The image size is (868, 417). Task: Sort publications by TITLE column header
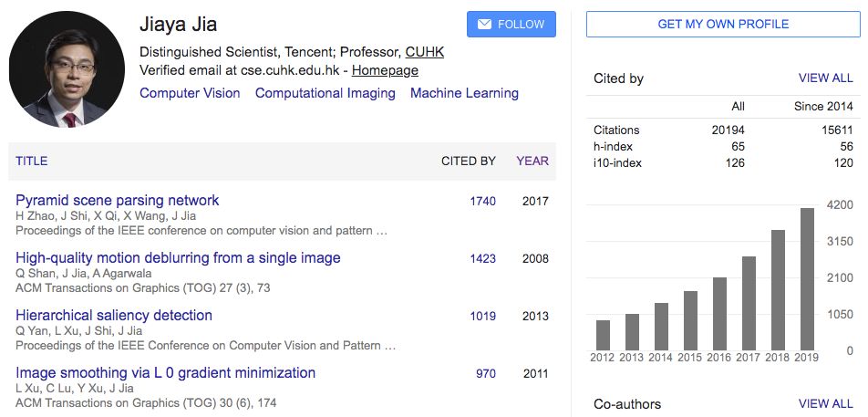pos(32,162)
